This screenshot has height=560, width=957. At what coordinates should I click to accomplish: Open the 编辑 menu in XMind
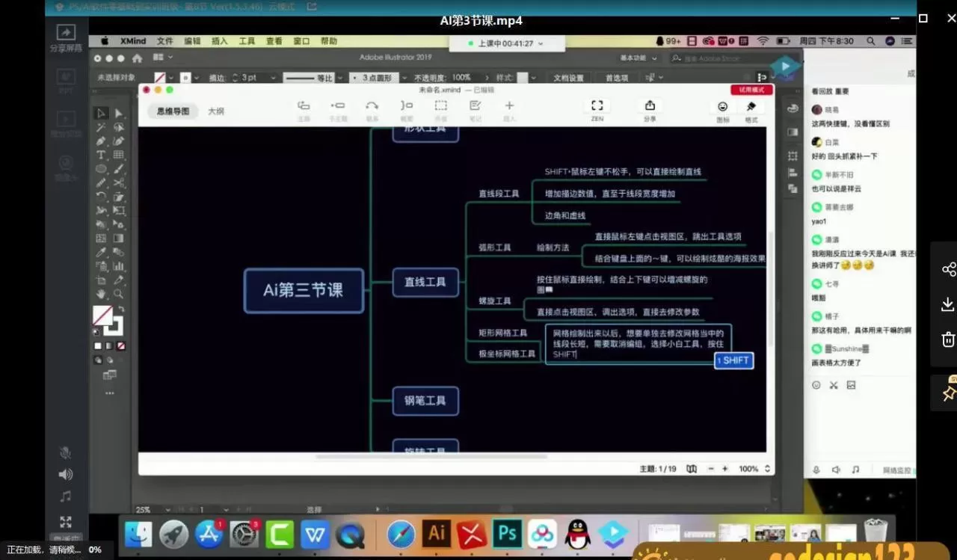pos(192,41)
